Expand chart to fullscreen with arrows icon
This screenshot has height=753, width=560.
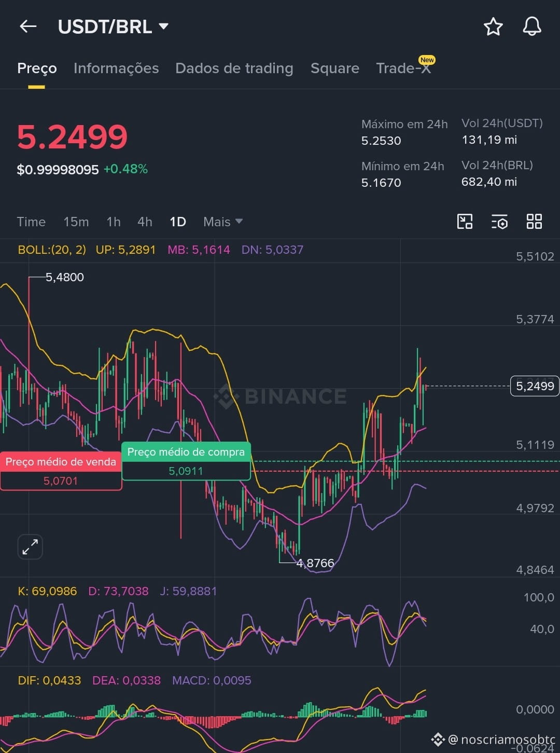[30, 546]
